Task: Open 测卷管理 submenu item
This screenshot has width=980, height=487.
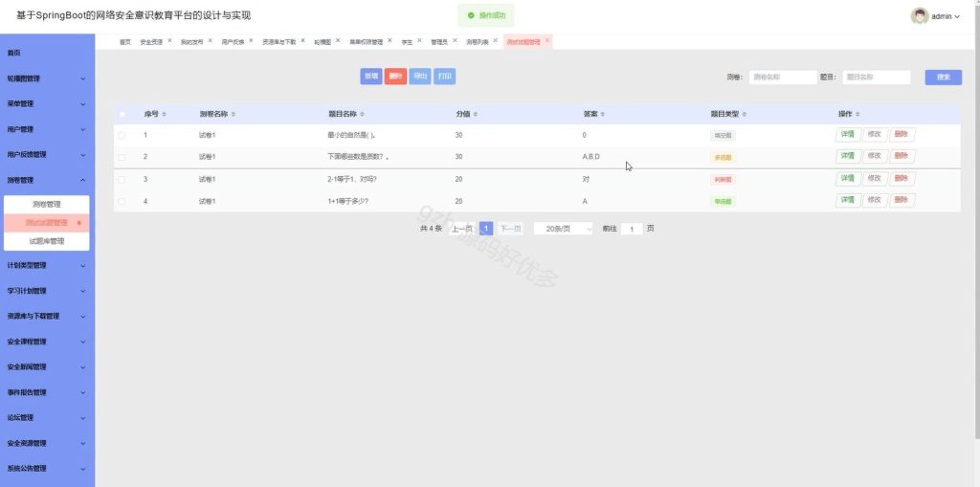Action: pos(47,205)
